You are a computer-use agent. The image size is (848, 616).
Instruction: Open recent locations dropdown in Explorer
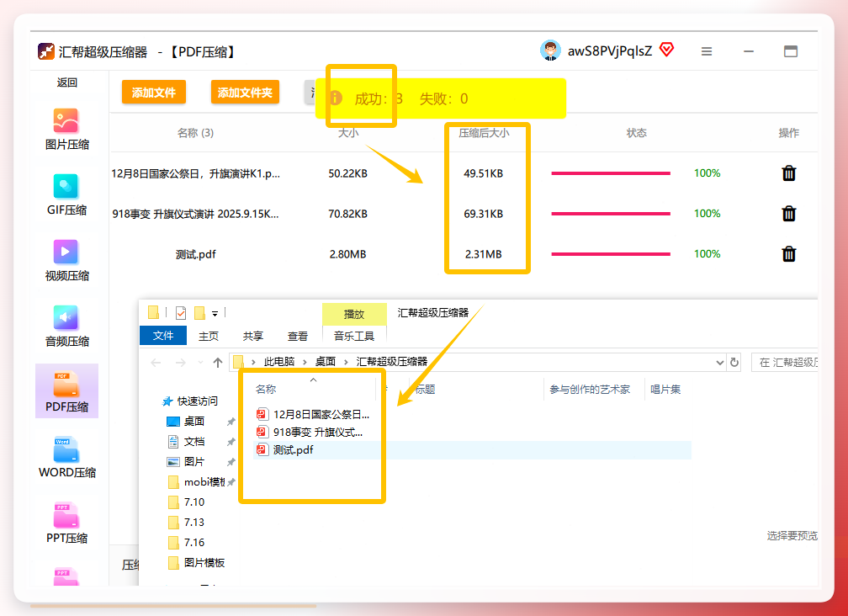[x=200, y=363]
